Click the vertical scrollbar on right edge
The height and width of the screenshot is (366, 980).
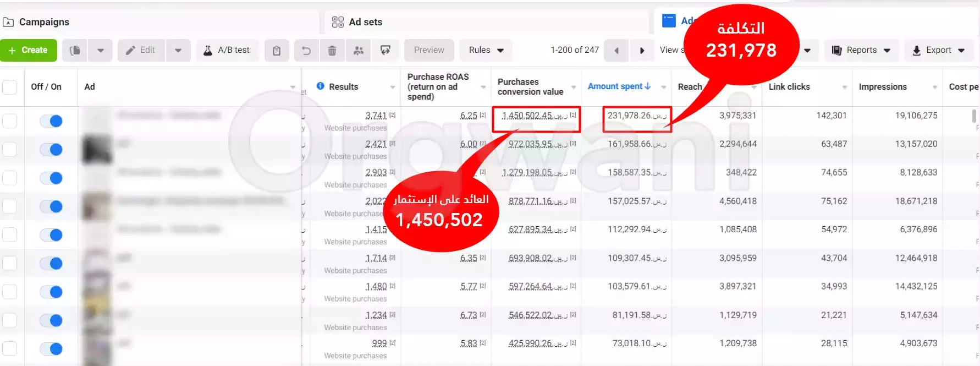(974, 116)
